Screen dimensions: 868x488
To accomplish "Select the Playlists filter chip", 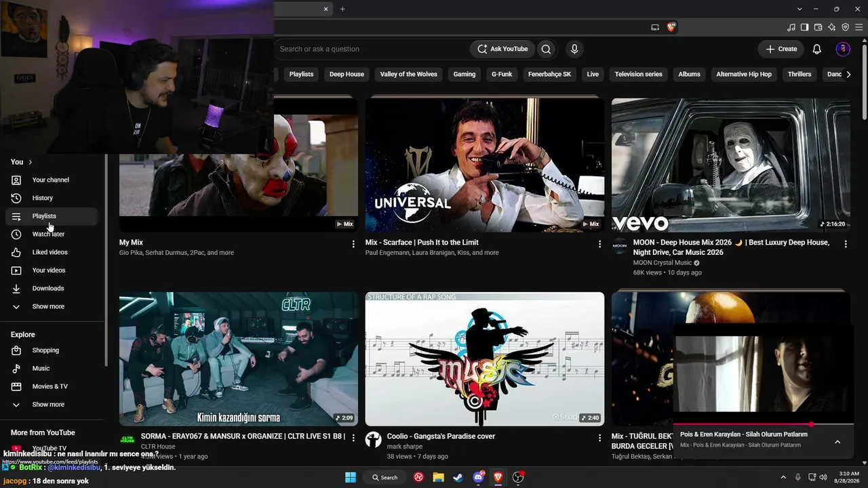I will [301, 75].
